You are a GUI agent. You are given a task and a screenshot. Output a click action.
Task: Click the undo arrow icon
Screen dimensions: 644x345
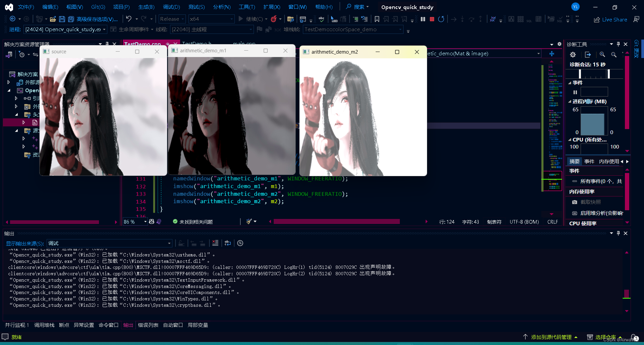pyautogui.click(x=129, y=19)
